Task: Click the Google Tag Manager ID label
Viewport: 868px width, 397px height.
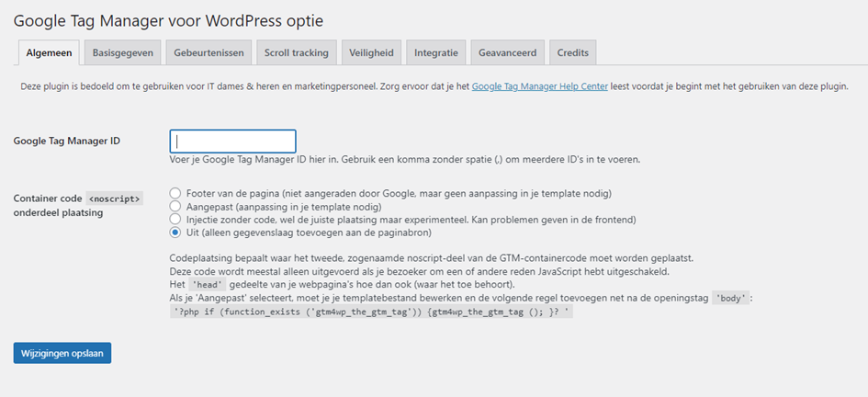Action: point(67,141)
